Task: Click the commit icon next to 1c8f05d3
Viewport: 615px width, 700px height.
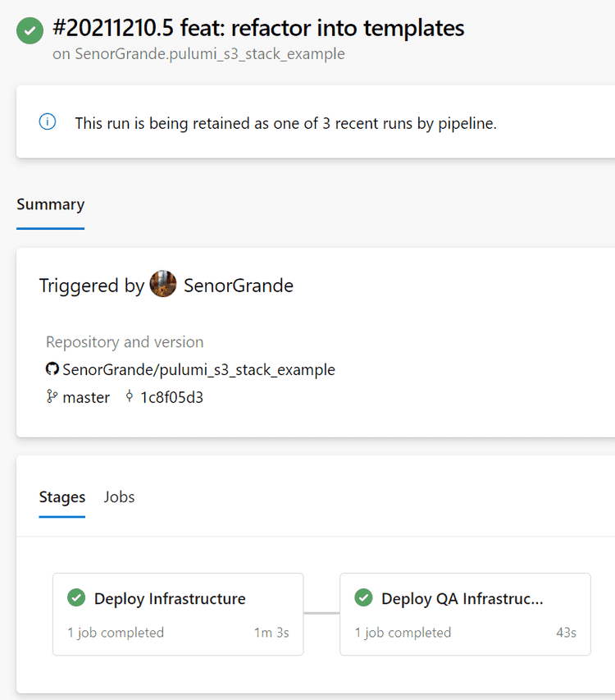Action: [x=130, y=396]
